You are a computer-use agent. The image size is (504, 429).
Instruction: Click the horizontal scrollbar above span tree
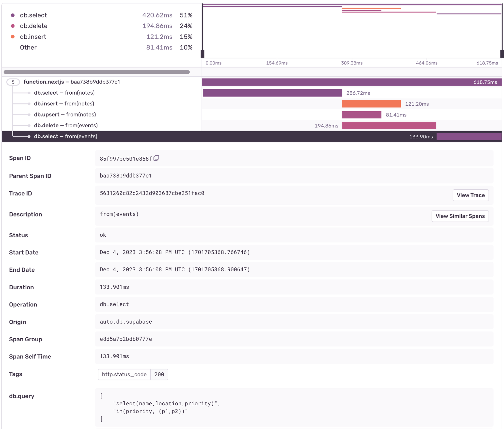96,72
